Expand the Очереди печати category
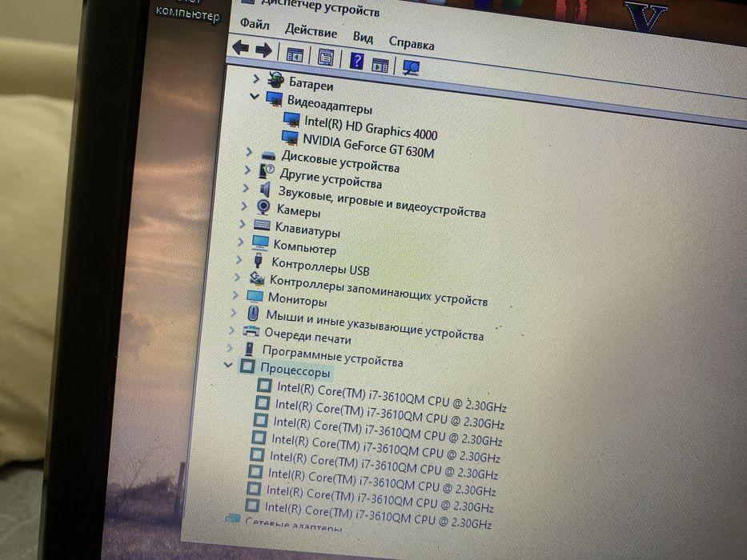Viewport: 747px width, 560px height. (231, 330)
